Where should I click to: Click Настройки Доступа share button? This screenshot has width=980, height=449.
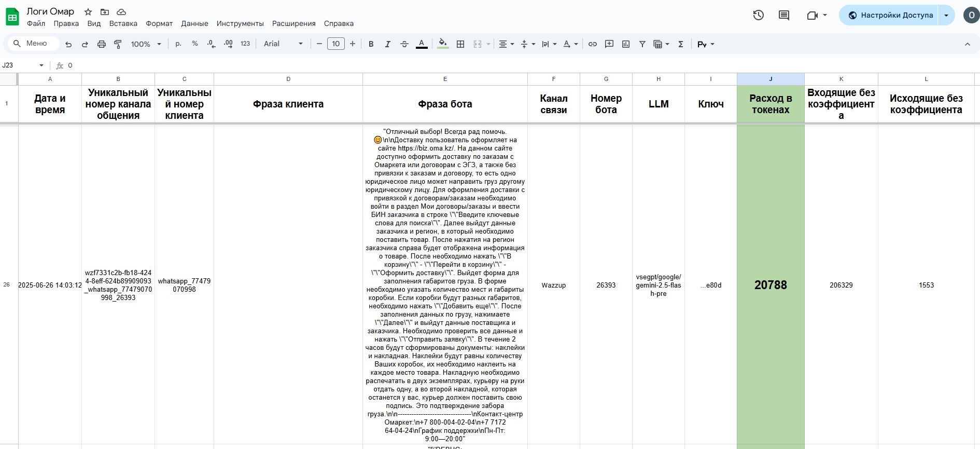(890, 16)
